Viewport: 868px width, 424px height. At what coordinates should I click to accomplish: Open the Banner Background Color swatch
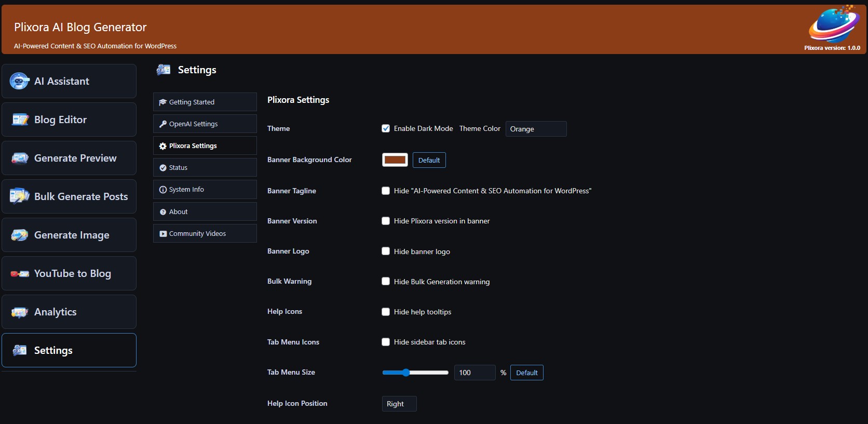pos(395,160)
